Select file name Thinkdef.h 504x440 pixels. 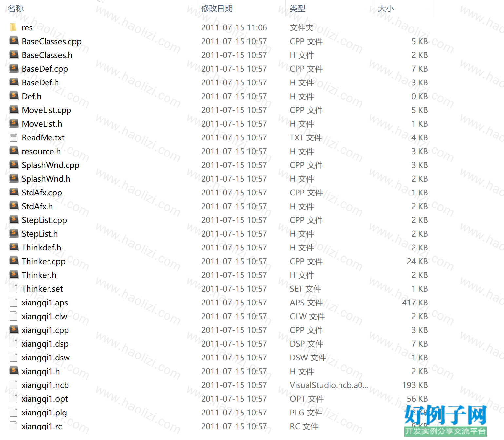point(41,248)
